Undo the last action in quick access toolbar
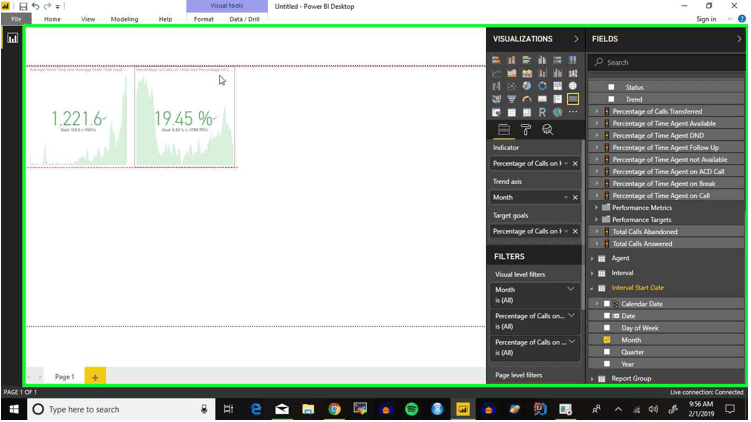 pos(35,6)
